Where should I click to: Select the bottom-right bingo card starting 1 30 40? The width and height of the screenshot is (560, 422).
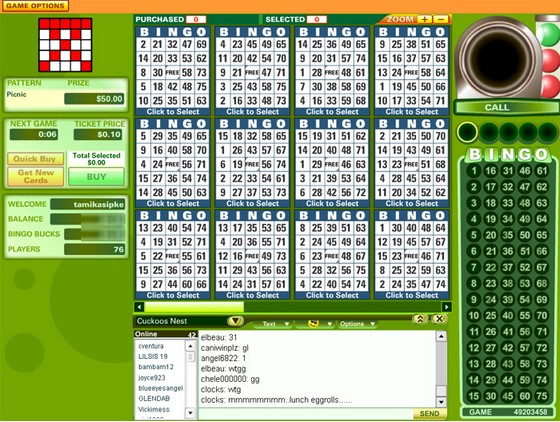412,255
